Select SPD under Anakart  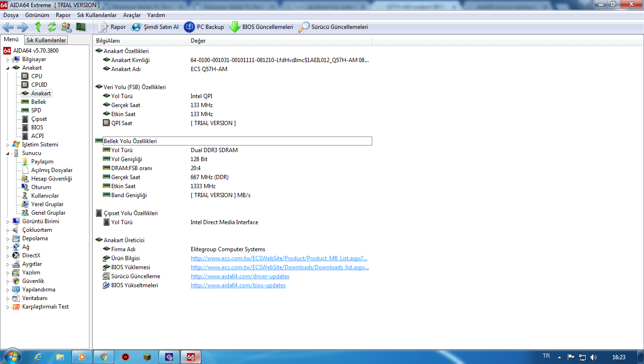36,110
